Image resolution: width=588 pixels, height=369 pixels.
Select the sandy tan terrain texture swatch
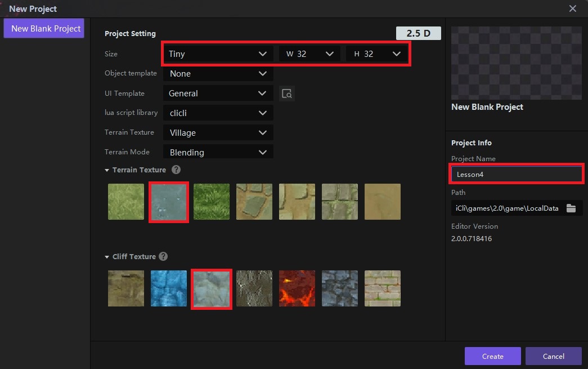coord(382,202)
